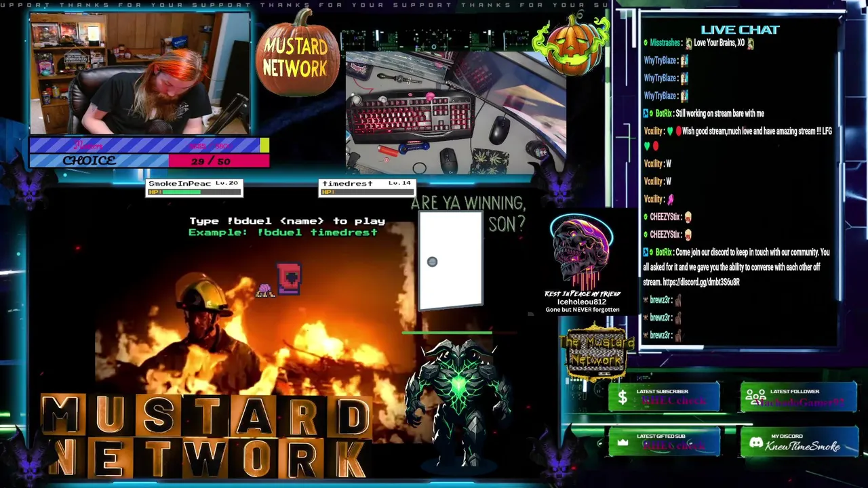Click the large NETWORK block letters
Viewport: 868px width, 488px height.
point(206,458)
